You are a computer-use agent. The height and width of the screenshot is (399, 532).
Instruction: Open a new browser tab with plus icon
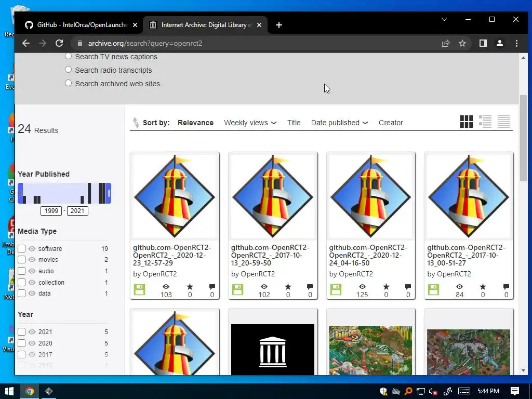[x=279, y=25]
